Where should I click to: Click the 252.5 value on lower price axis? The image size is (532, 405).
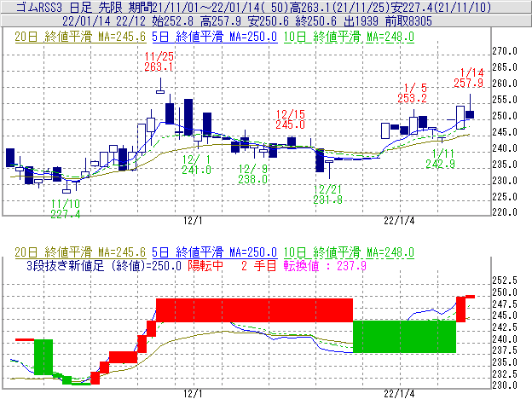[x=505, y=281]
